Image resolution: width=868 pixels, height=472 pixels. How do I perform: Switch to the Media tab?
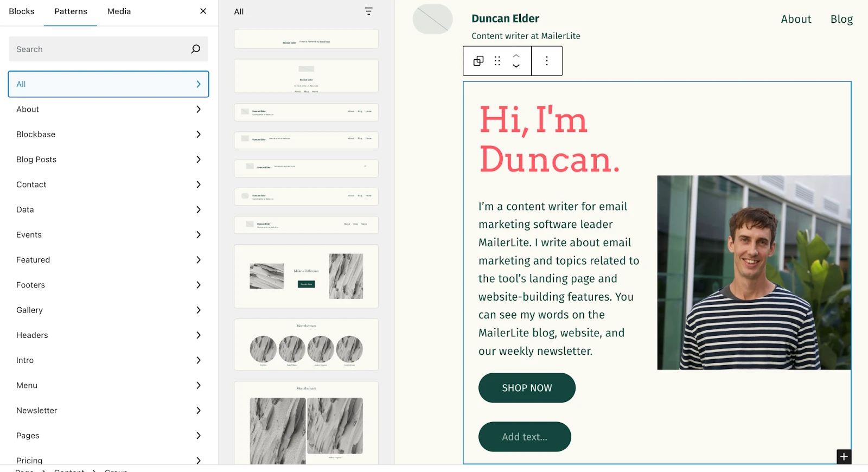119,11
